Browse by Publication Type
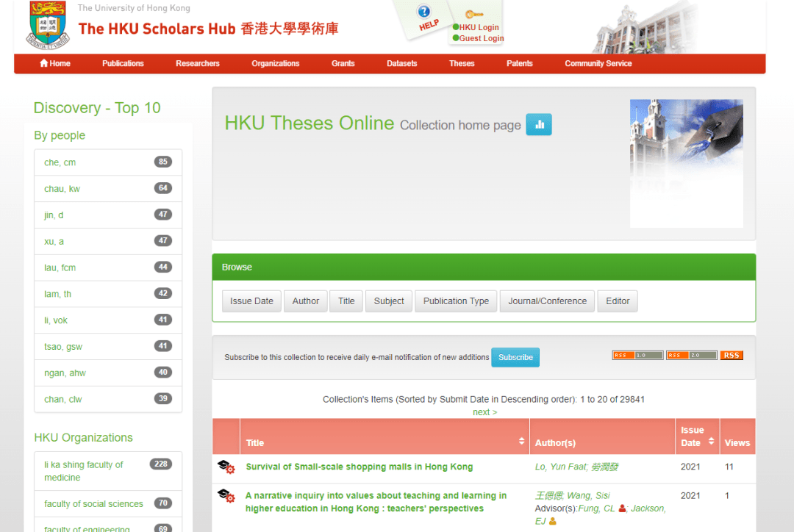The width and height of the screenshot is (794, 532). tap(457, 301)
